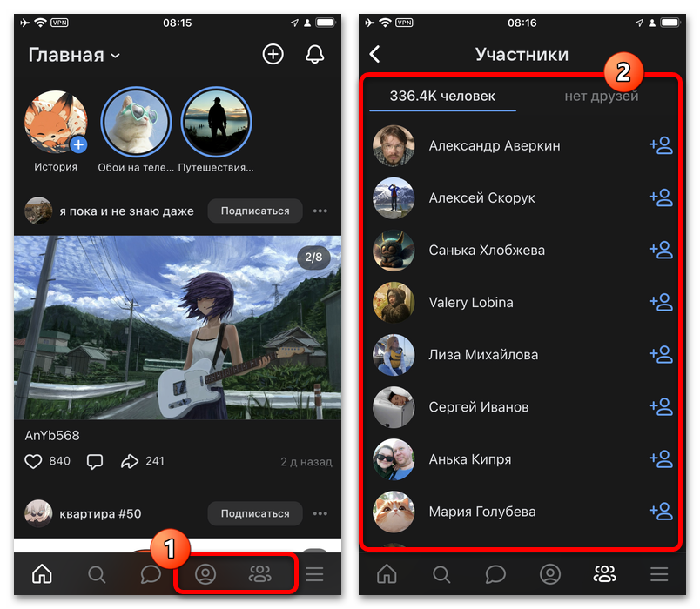Viewport: 700px width, 609px height.
Task: Go back from Участники screen
Action: 374,55
